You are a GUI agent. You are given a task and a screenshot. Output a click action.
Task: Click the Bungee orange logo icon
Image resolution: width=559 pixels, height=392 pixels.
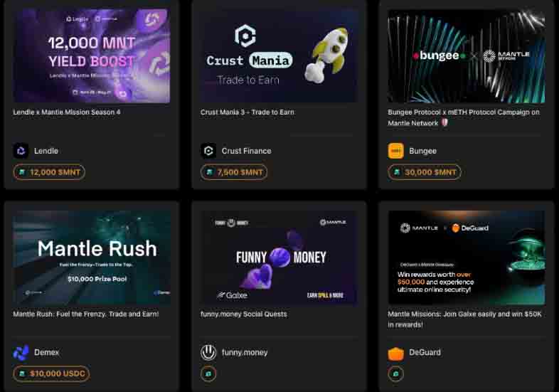pos(395,151)
